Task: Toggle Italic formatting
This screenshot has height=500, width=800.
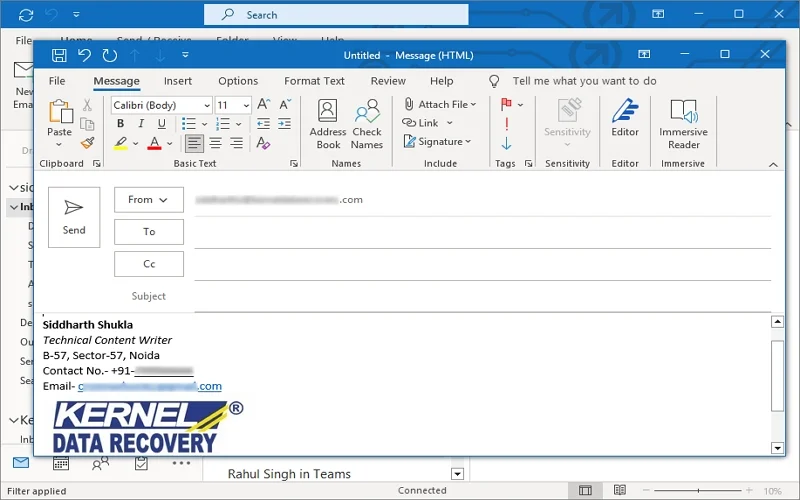Action: coord(141,124)
